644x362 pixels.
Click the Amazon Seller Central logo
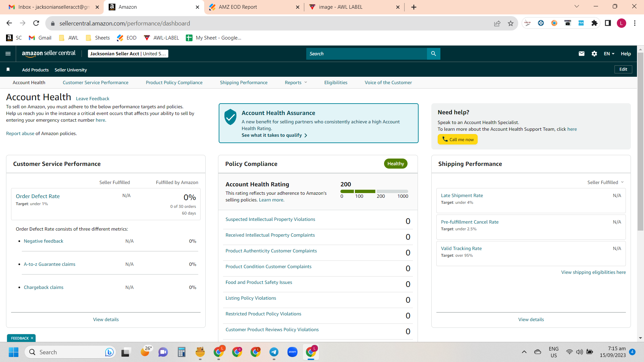pos(49,54)
